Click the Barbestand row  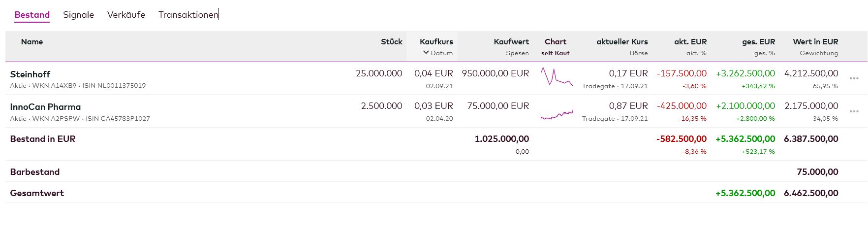[35, 172]
